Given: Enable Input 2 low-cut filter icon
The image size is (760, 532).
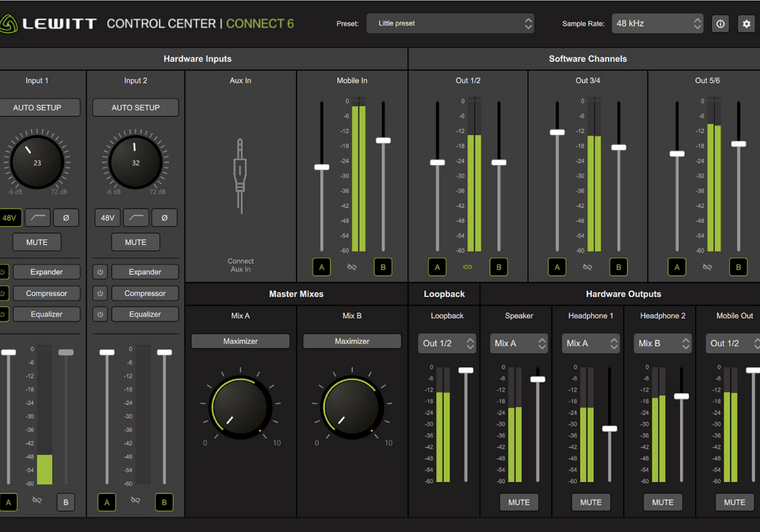Looking at the screenshot, I should coord(136,218).
